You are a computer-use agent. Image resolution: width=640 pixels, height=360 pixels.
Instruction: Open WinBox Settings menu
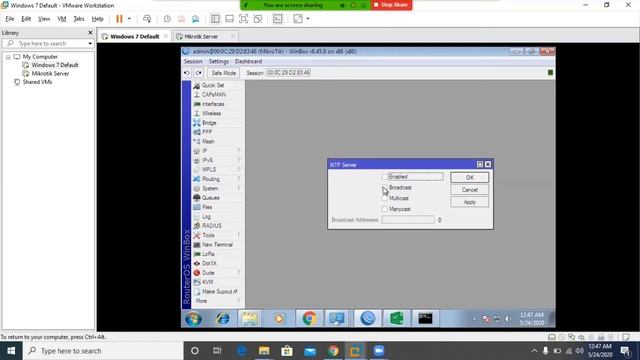point(218,62)
